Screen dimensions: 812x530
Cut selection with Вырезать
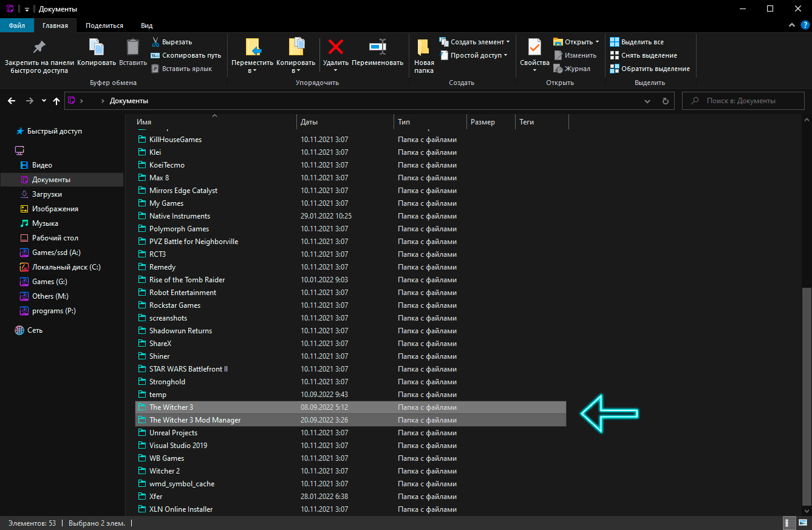(x=172, y=42)
